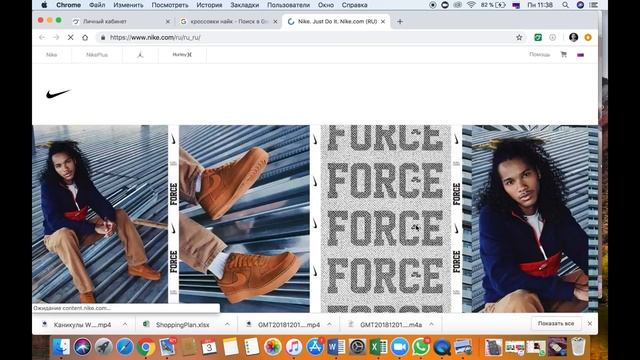The image size is (640, 360).
Task: Switch to кроссовки найк Google search tab
Action: [229, 22]
